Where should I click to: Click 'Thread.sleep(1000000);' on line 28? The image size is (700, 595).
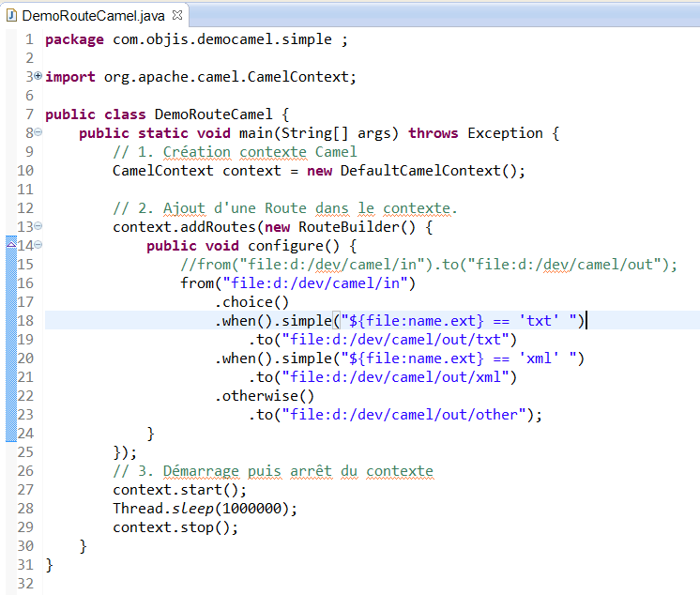(205, 509)
